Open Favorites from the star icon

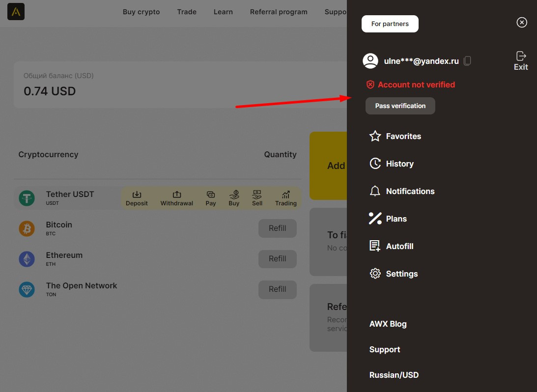click(x=375, y=136)
